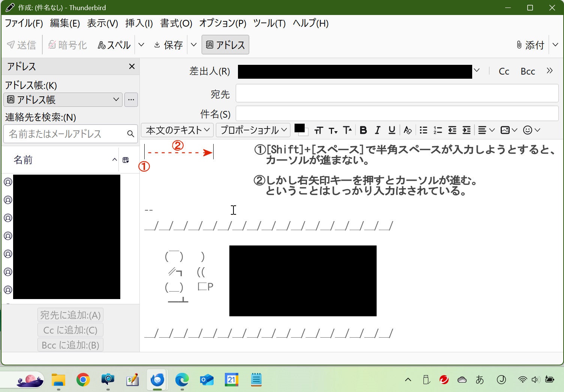Click the 添付 attach button
The height and width of the screenshot is (392, 564).
coord(530,45)
